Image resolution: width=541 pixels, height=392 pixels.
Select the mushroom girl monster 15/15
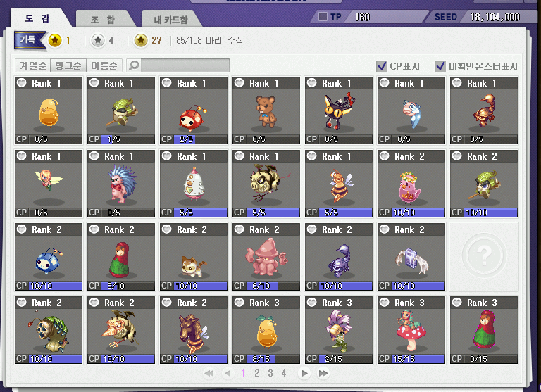click(x=411, y=330)
